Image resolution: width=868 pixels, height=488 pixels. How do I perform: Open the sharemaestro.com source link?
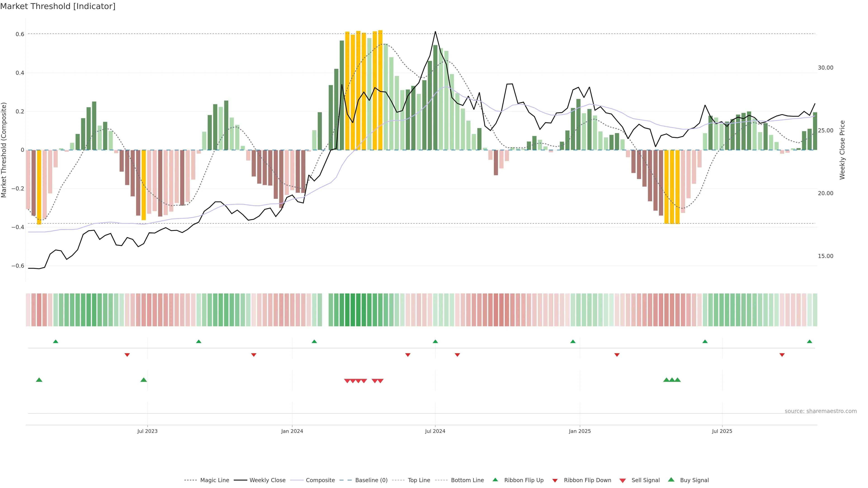click(821, 411)
